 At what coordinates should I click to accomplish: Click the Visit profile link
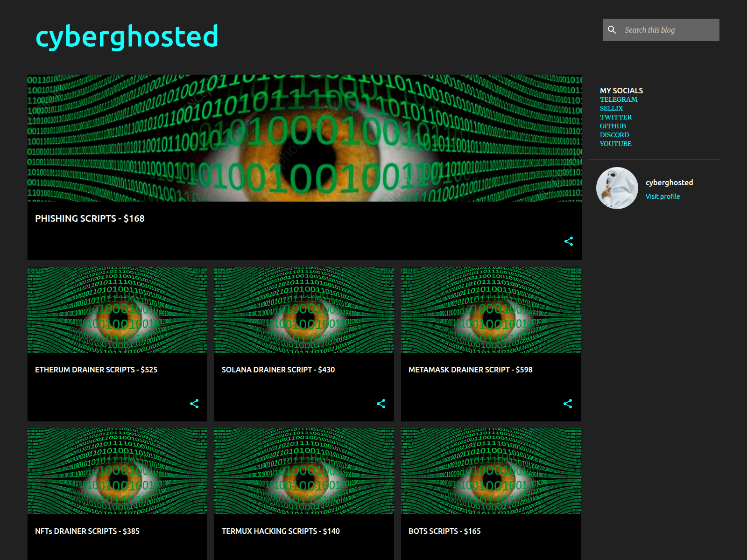click(662, 196)
